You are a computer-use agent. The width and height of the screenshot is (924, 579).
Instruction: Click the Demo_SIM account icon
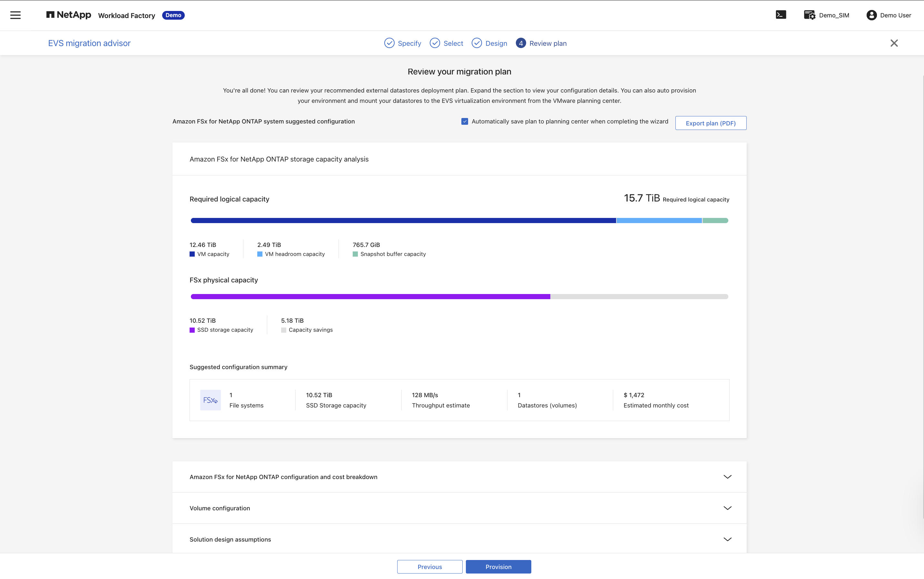coord(810,15)
